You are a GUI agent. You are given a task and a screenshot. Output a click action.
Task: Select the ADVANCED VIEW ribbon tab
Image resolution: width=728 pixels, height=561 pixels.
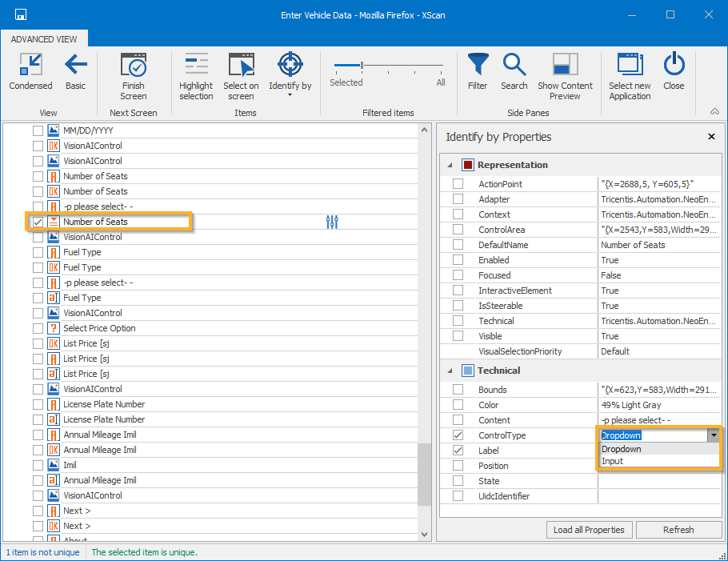[44, 38]
